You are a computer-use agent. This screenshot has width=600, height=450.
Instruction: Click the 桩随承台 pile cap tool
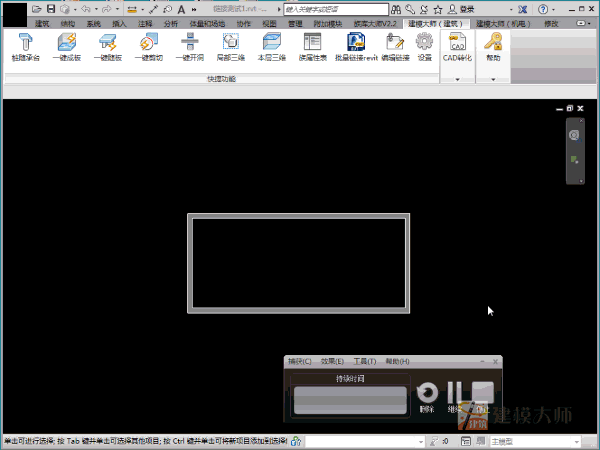click(x=26, y=47)
